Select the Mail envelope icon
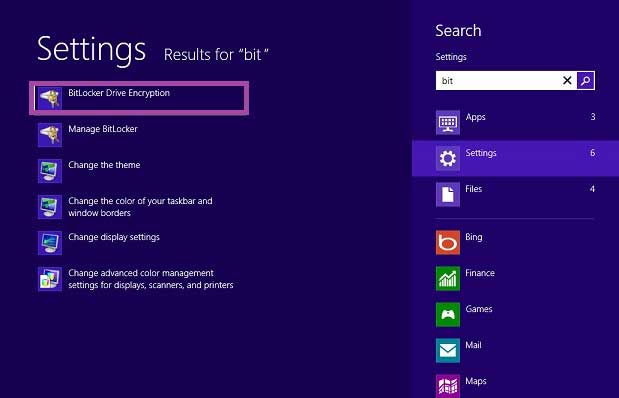The image size is (619, 398). (448, 350)
